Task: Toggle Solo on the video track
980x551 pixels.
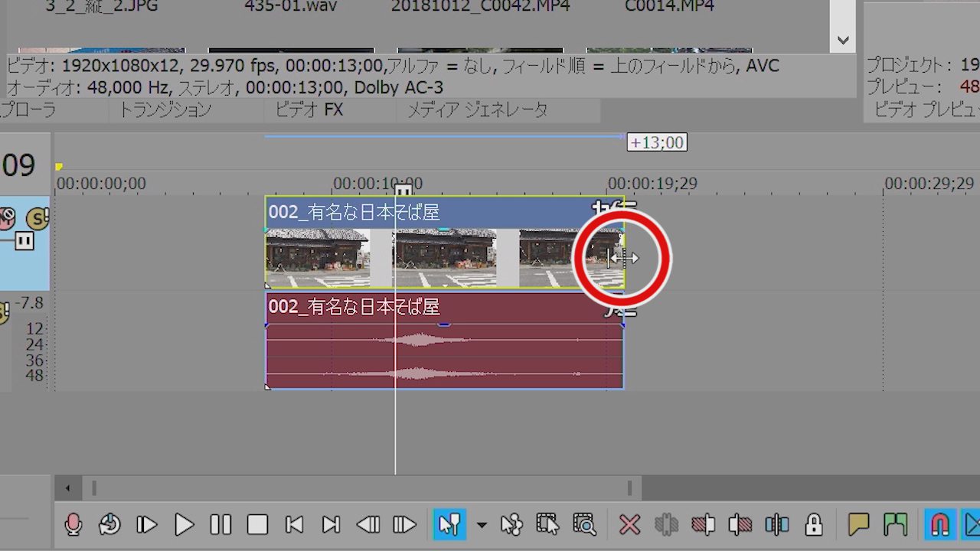Action: pos(38,220)
